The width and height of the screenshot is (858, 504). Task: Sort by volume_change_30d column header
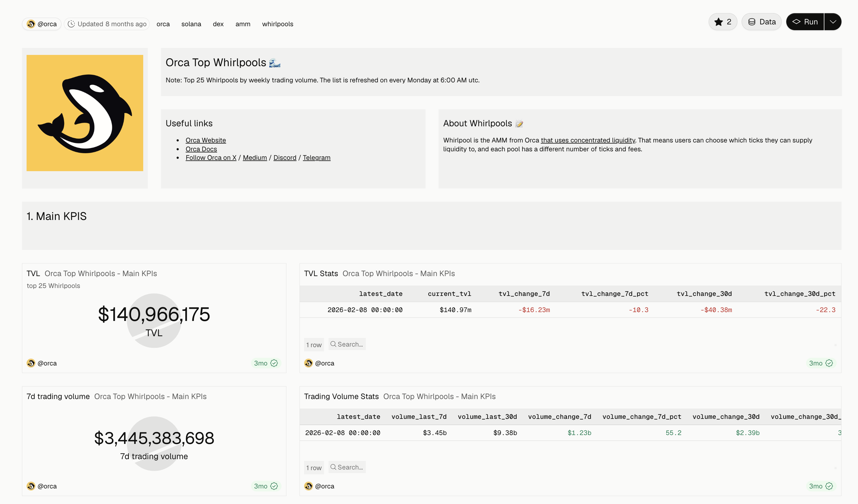pyautogui.click(x=726, y=417)
